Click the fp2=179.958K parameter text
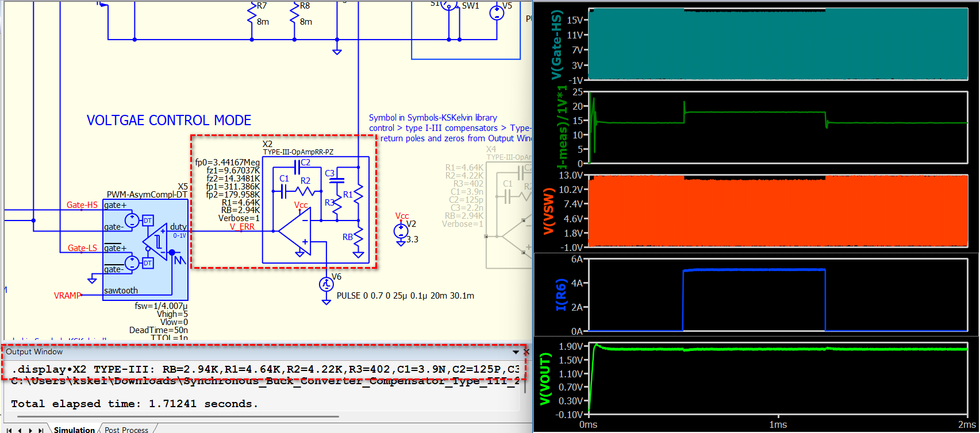Image resolution: width=980 pixels, height=433 pixels. (x=233, y=195)
